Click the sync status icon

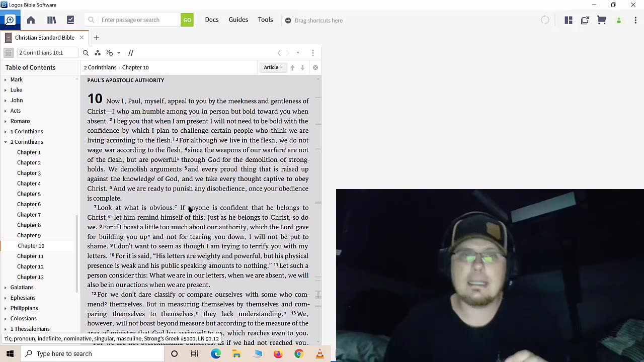click(545, 20)
